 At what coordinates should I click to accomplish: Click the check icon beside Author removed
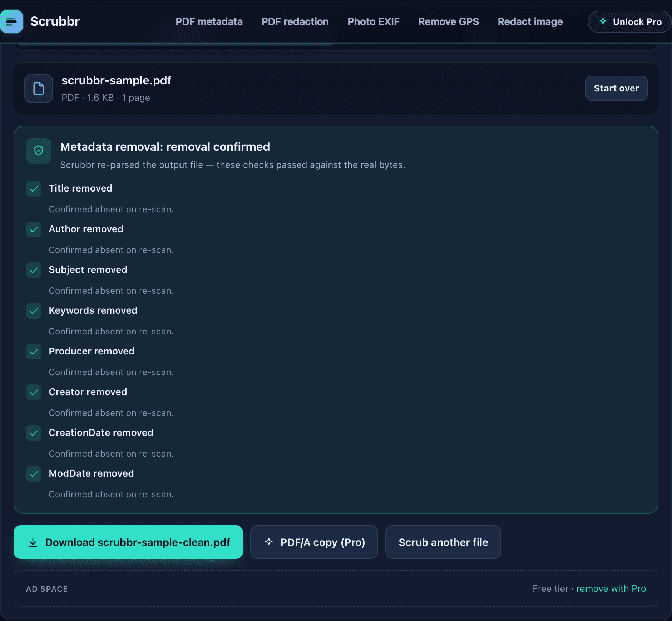tap(34, 229)
